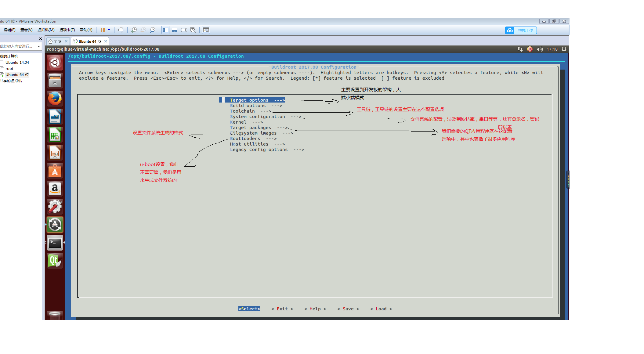Select root VM in library tree
Image resolution: width=644 pixels, height=354 pixels.
click(x=9, y=69)
